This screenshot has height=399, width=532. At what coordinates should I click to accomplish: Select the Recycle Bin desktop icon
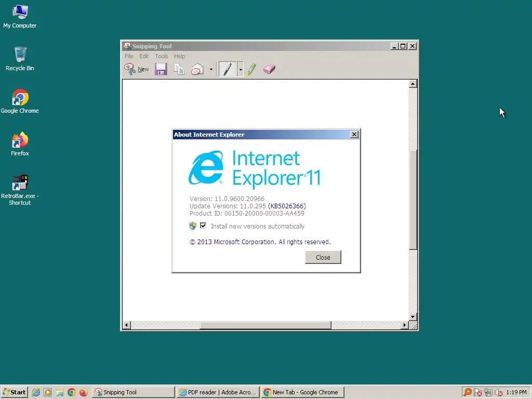coord(20,59)
